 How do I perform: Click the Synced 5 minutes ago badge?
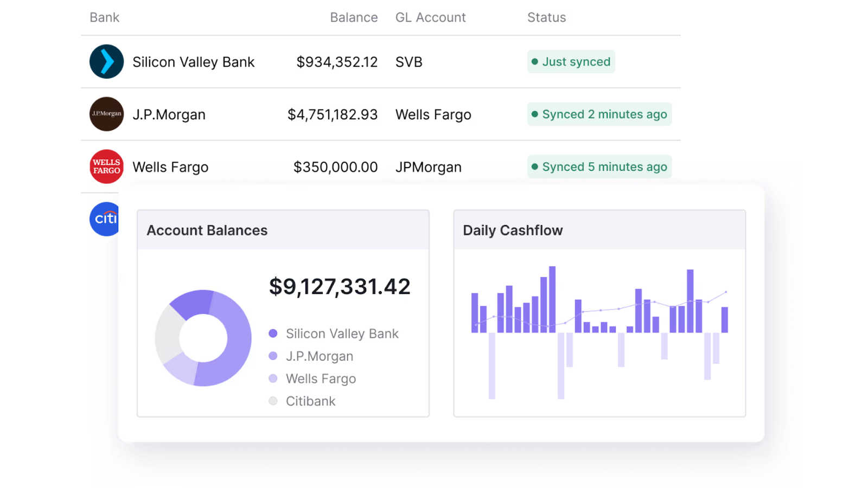[x=599, y=166]
